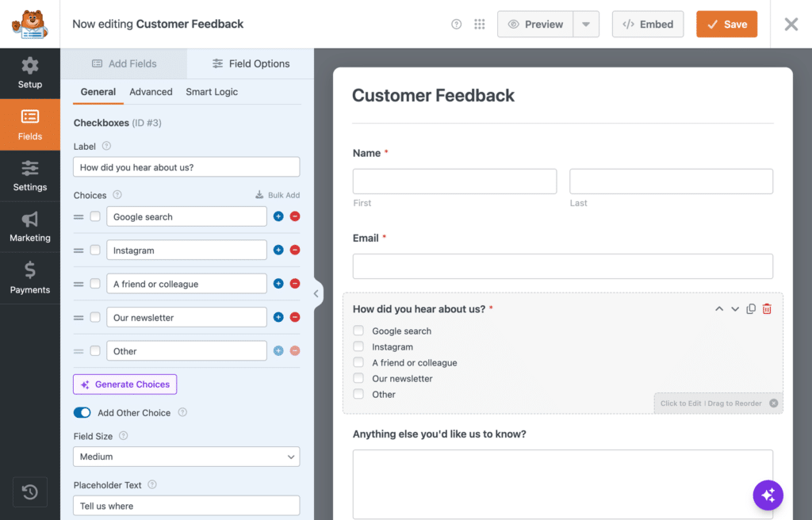Image resolution: width=812 pixels, height=520 pixels.
Task: Click the Save button
Action: [726, 25]
